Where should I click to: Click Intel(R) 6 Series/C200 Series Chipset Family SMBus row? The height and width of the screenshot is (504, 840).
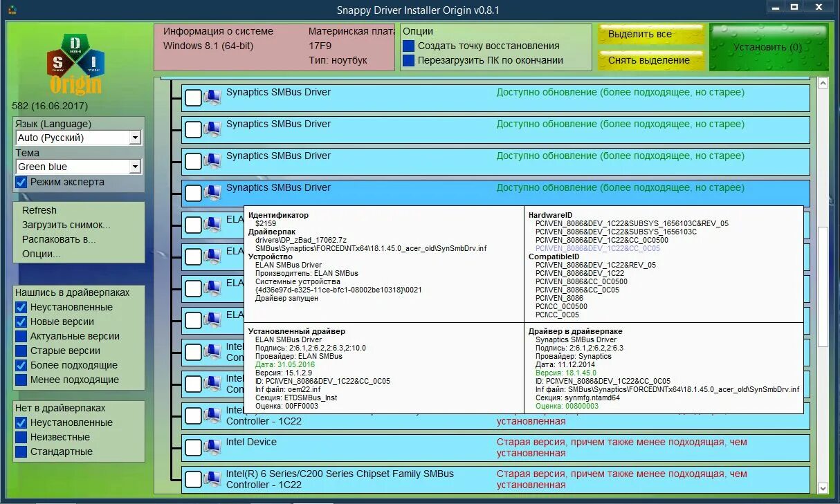(x=495, y=479)
